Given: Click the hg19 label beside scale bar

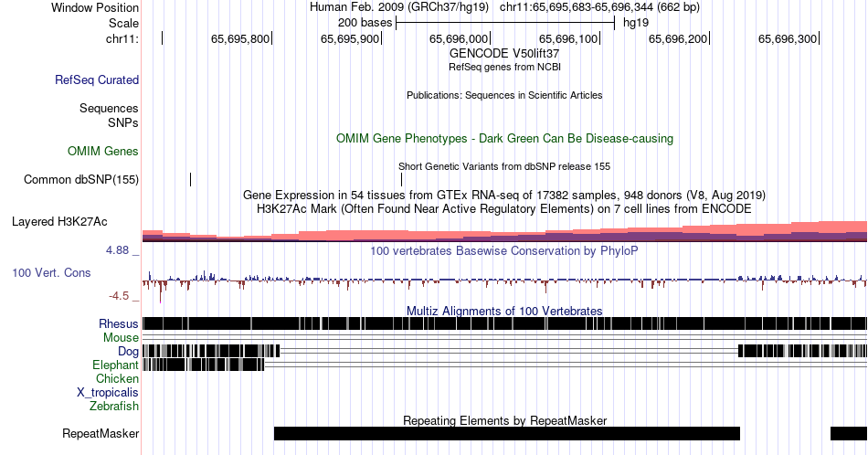Looking at the screenshot, I should (x=636, y=23).
